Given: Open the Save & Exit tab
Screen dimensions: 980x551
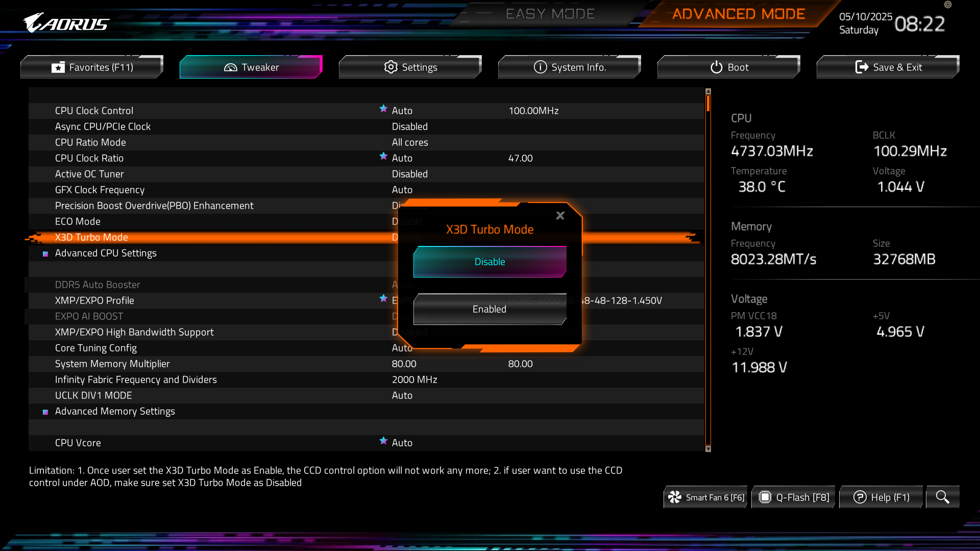Looking at the screenshot, I should tap(888, 67).
